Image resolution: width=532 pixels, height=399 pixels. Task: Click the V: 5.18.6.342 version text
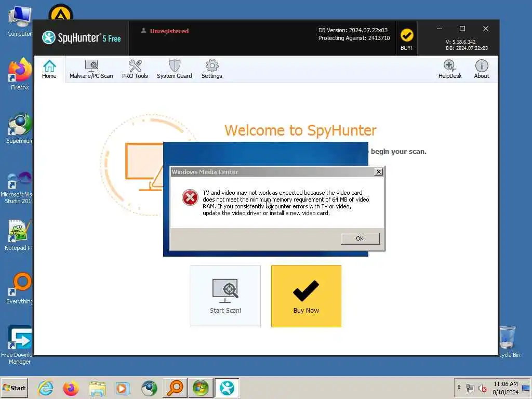tap(460, 42)
